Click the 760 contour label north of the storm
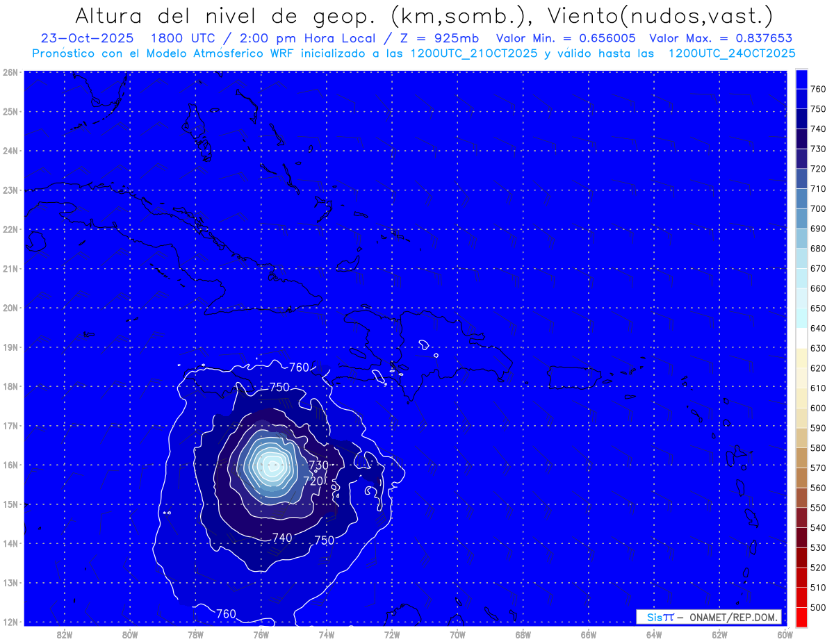Viewport: 834px width, 644px height. (299, 368)
